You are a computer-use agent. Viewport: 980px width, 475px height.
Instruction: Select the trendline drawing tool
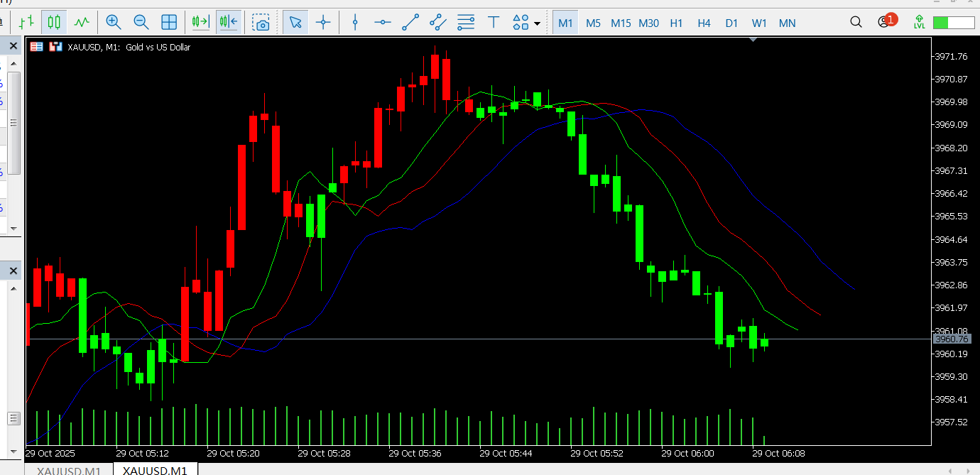[410, 22]
